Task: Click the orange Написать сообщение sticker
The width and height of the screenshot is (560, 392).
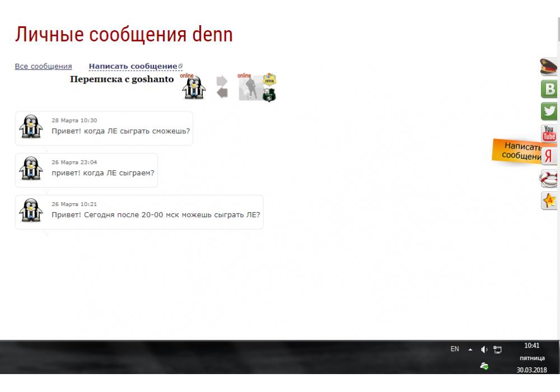Action: click(516, 151)
